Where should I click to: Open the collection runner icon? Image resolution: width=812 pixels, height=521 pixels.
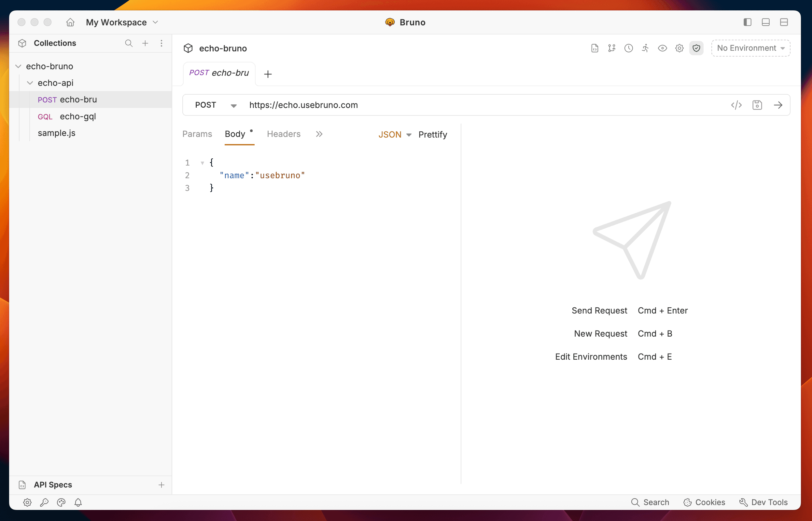645,48
